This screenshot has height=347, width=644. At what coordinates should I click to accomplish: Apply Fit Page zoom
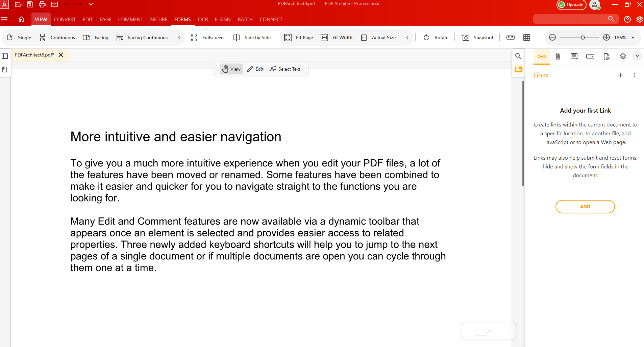tap(299, 38)
